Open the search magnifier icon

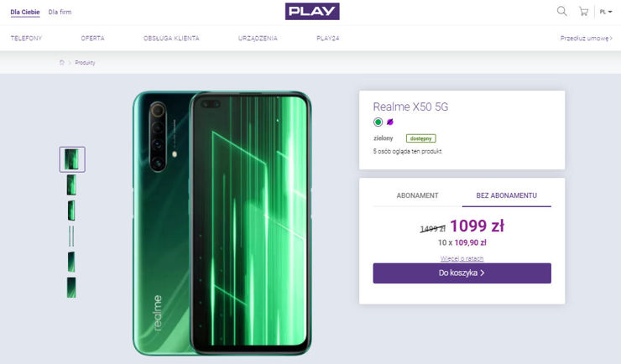coord(562,11)
